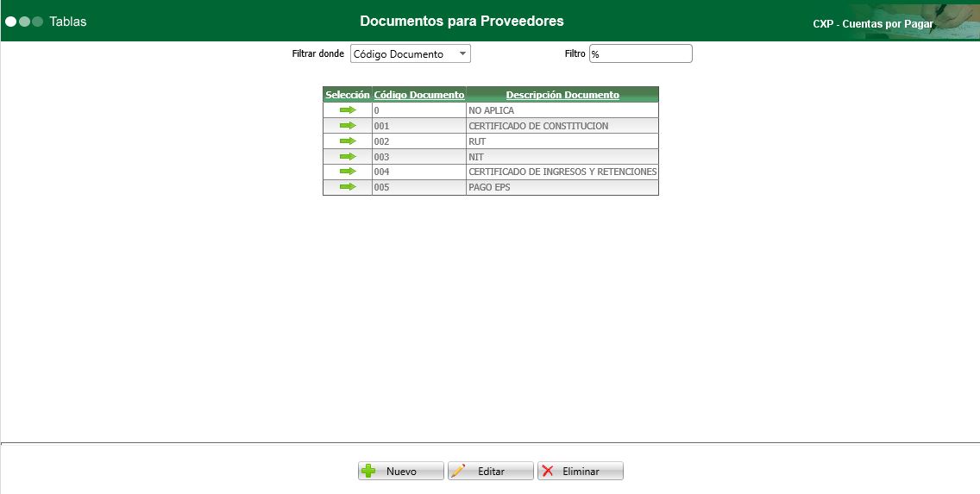Open the Tablas menu in header
The width and height of the screenshot is (980, 494).
(67, 22)
